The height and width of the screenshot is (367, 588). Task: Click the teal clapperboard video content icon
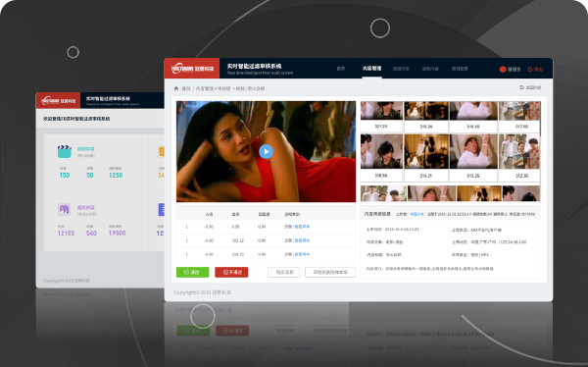pos(65,151)
